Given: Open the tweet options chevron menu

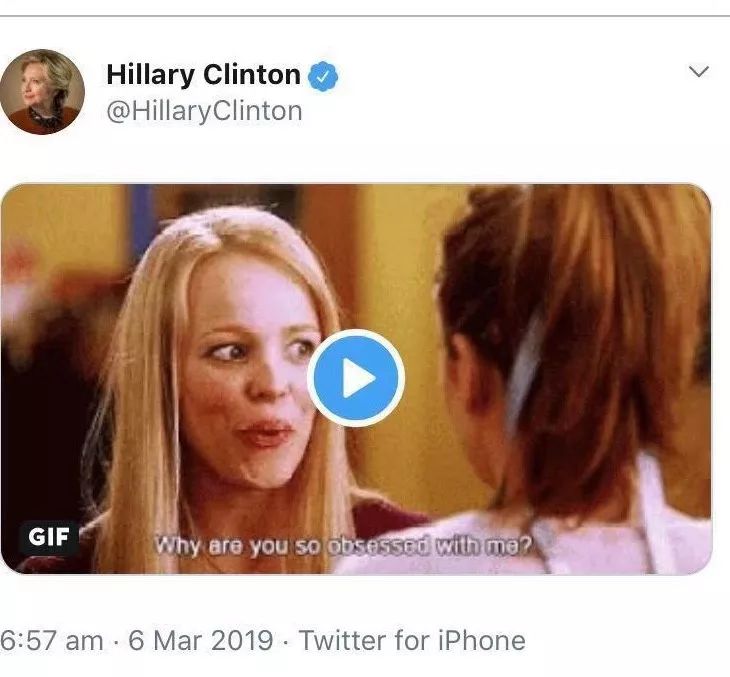Looking at the screenshot, I should [698, 72].
